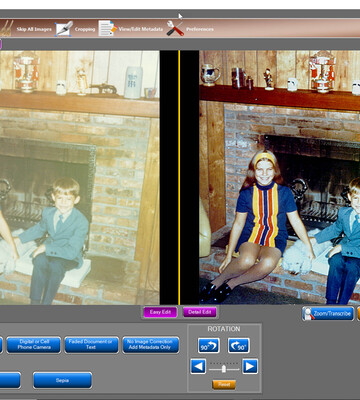
Task: Select Faded Document or Text preset
Action: click(91, 345)
